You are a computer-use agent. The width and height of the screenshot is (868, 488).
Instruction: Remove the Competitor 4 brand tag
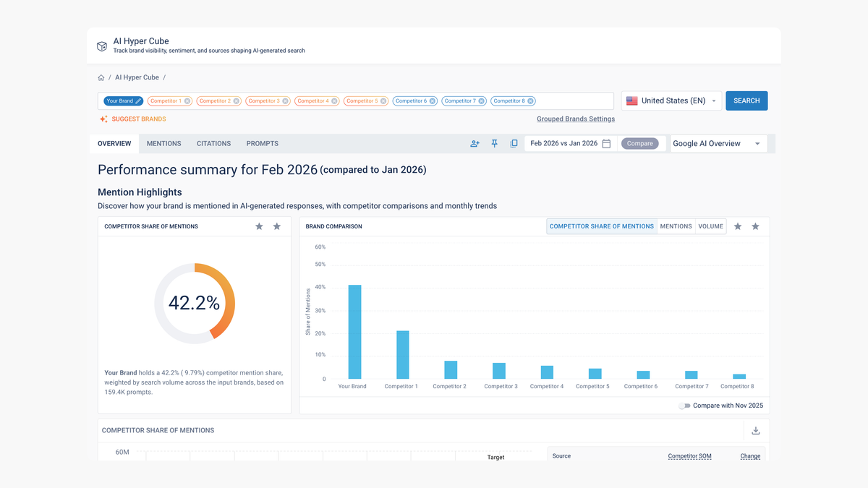(334, 101)
